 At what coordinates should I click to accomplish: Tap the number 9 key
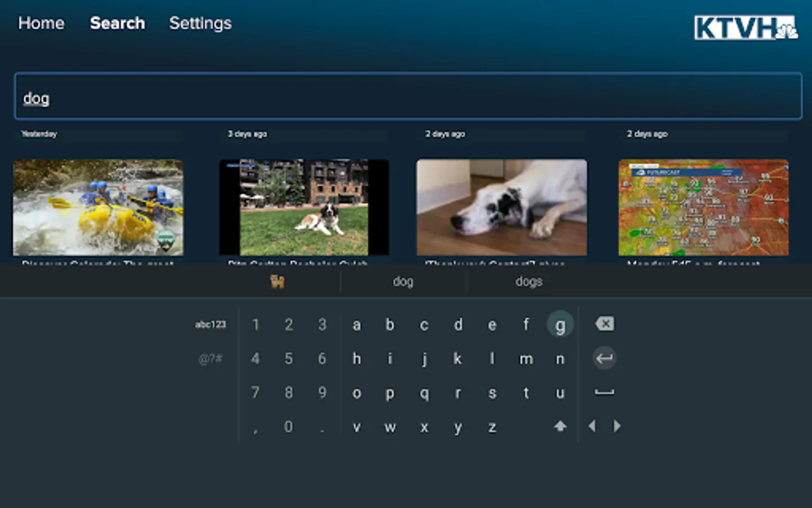click(322, 392)
